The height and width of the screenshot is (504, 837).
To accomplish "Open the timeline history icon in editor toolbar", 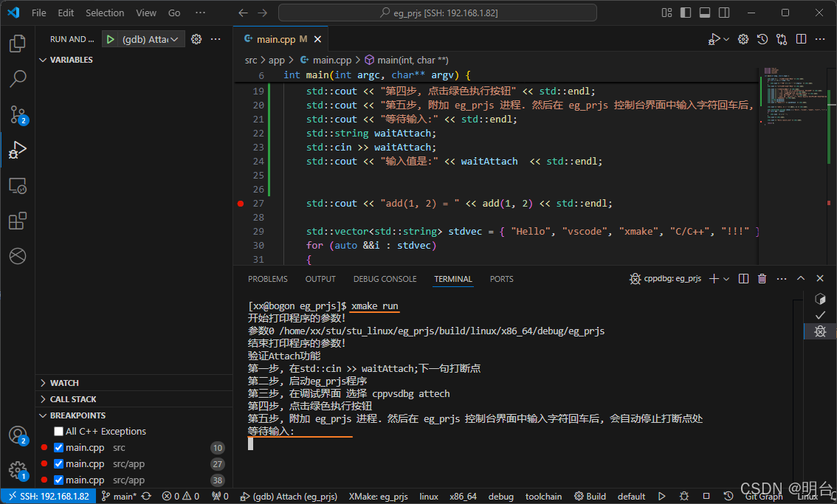I will (762, 39).
